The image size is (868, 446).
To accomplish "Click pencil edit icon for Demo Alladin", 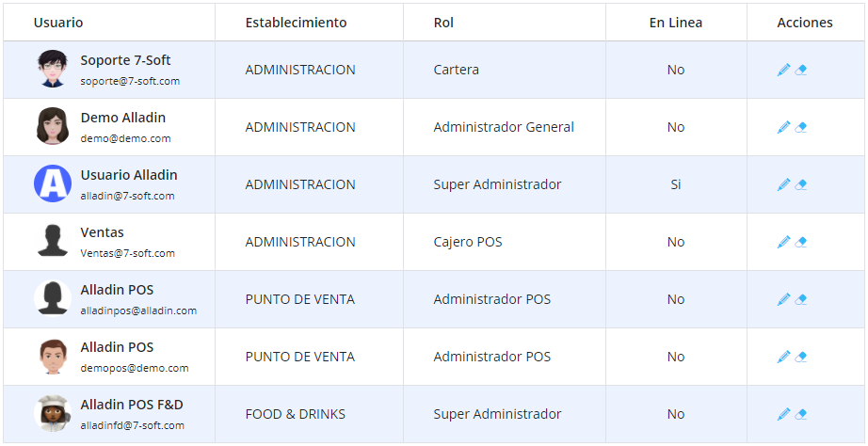I will pyautogui.click(x=783, y=127).
